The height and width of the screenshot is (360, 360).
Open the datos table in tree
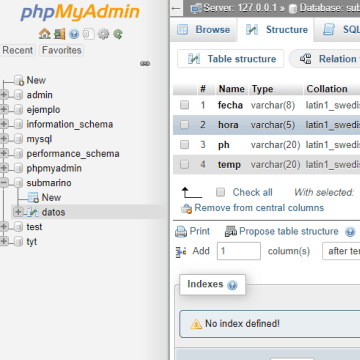coord(53,212)
